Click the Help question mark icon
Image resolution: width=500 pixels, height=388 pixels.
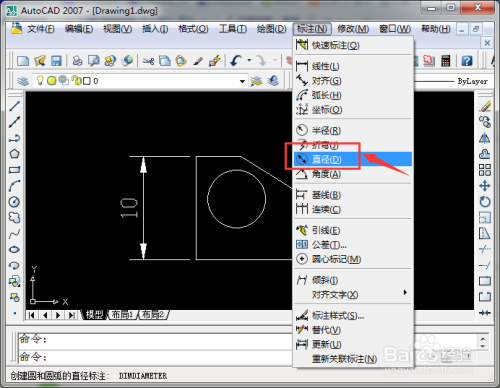click(x=467, y=61)
